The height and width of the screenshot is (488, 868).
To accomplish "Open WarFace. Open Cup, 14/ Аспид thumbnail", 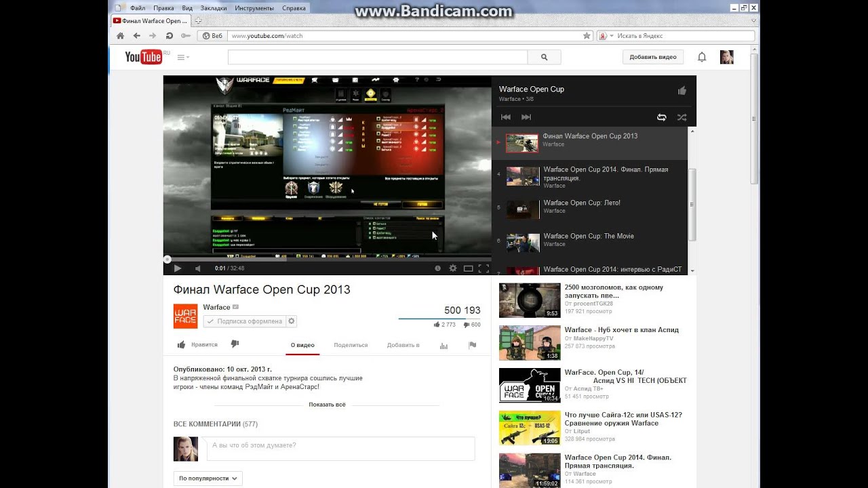I will coord(530,386).
